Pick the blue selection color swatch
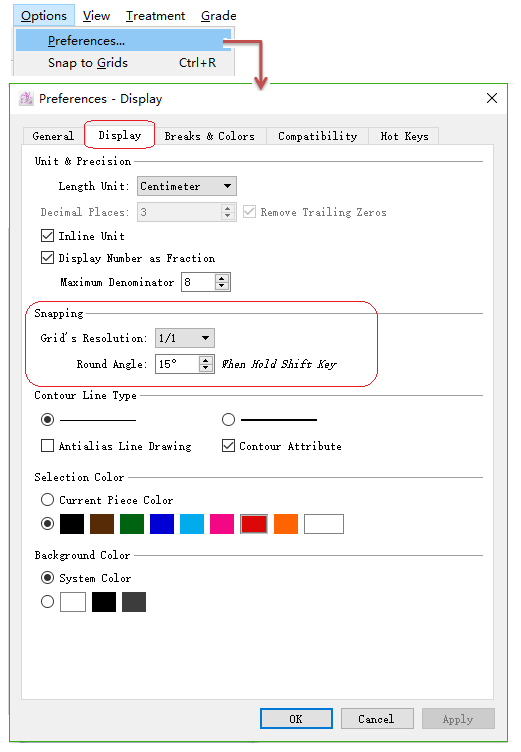Image resolution: width=521 pixels, height=752 pixels. (162, 524)
